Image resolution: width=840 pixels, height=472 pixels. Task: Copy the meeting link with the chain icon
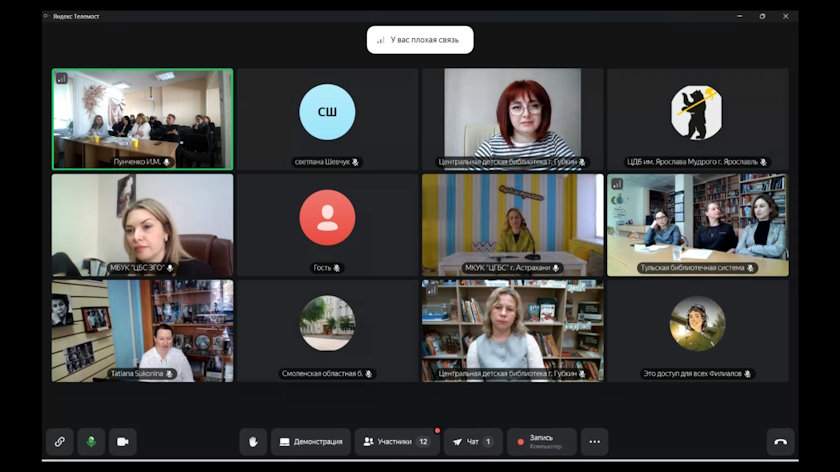click(59, 441)
